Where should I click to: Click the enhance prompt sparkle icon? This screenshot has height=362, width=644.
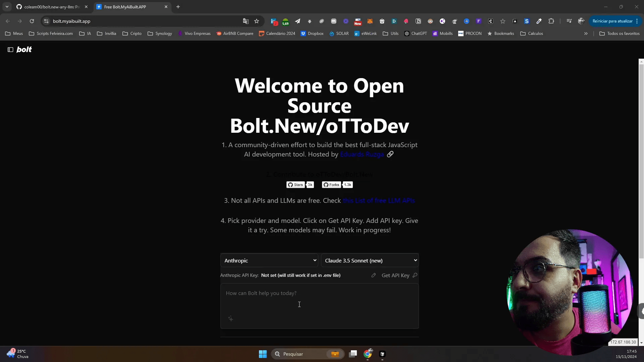[230, 318]
